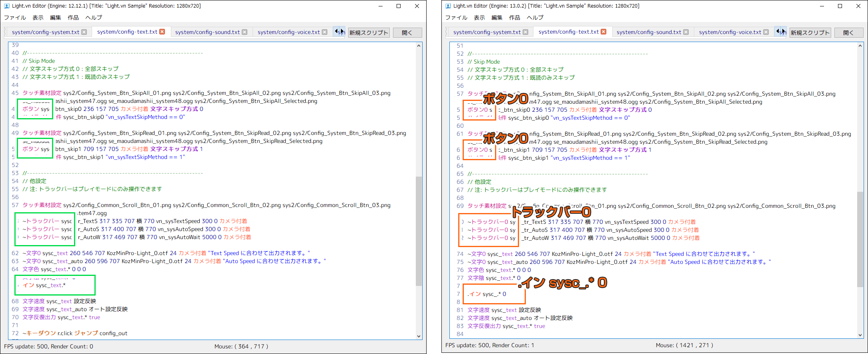Click left tab-scroll arrow in right window
Image resolution: width=868 pixels, height=354 pixels.
tap(778, 31)
